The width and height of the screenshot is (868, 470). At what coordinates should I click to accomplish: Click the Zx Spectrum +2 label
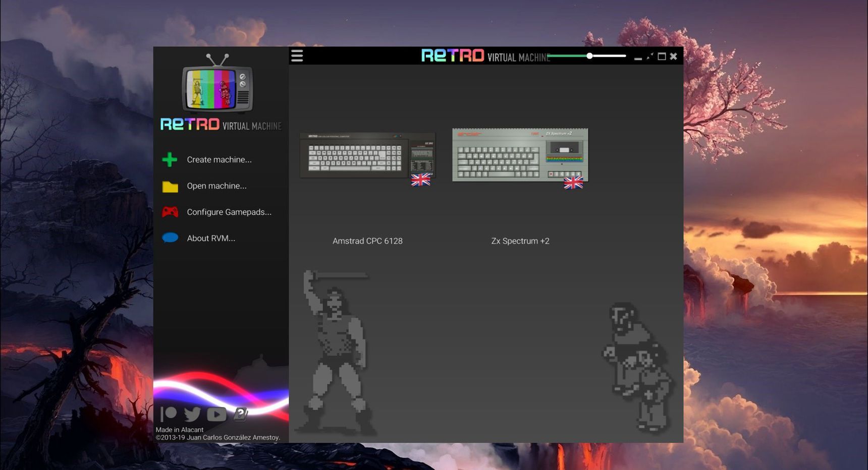(520, 241)
